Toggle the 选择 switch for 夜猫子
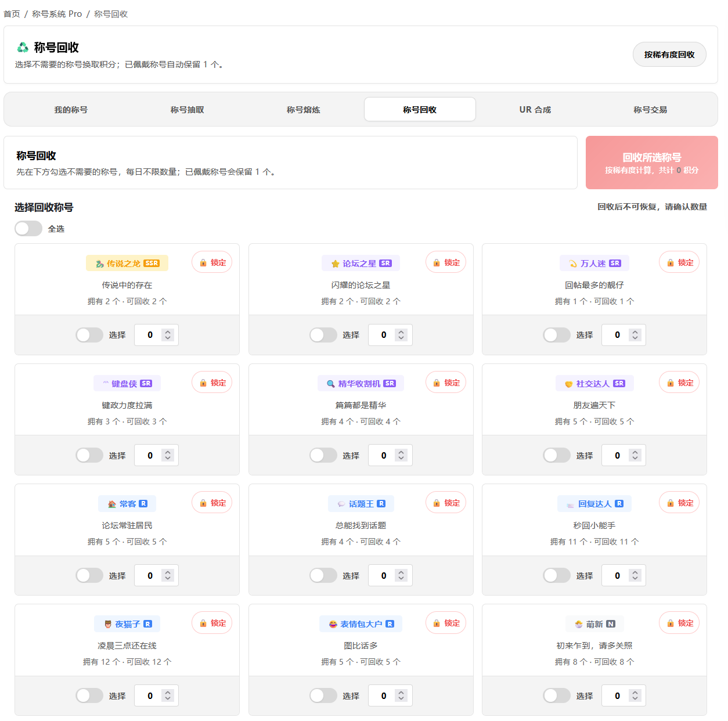 (x=89, y=695)
